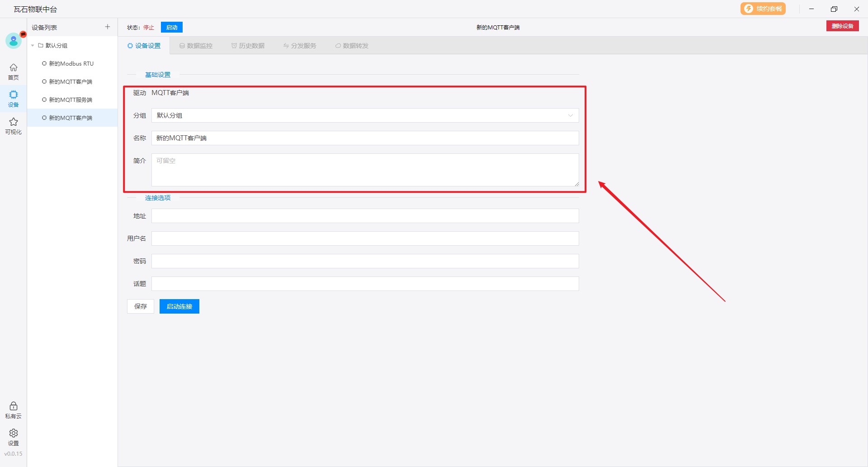Screen dimensions: 868x467
Task: Click the 启动连接 button
Action: [179, 306]
